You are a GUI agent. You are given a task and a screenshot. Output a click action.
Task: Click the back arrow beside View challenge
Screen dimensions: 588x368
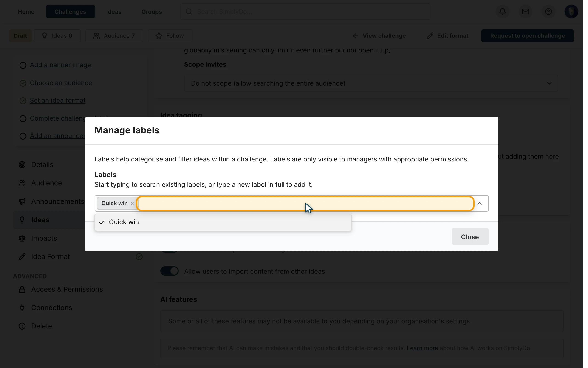pyautogui.click(x=356, y=36)
